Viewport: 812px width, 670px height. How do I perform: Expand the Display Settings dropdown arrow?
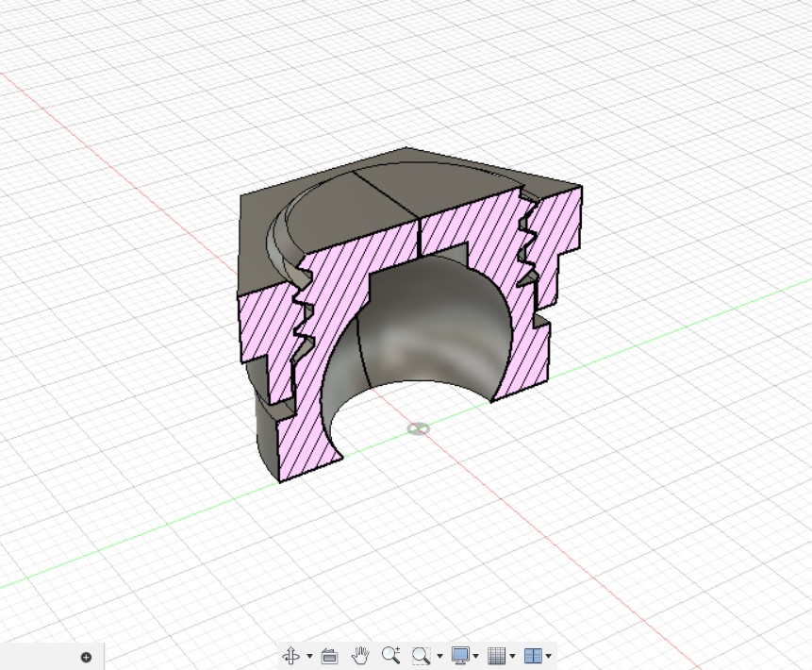coord(476,656)
